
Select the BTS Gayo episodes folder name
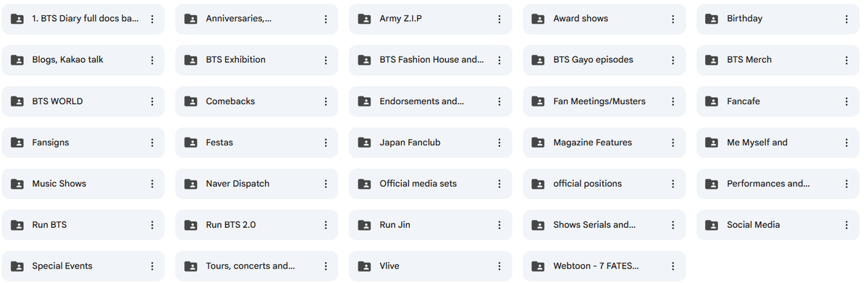pyautogui.click(x=594, y=60)
